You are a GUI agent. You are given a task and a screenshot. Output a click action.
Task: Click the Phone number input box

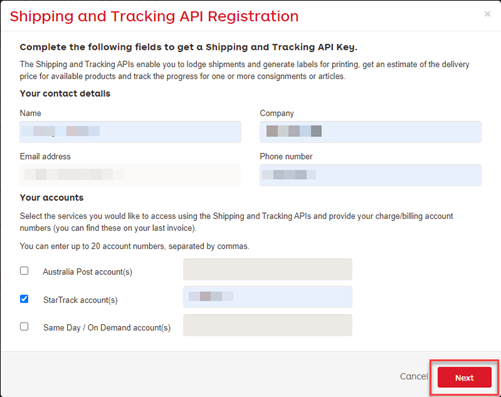(x=370, y=175)
